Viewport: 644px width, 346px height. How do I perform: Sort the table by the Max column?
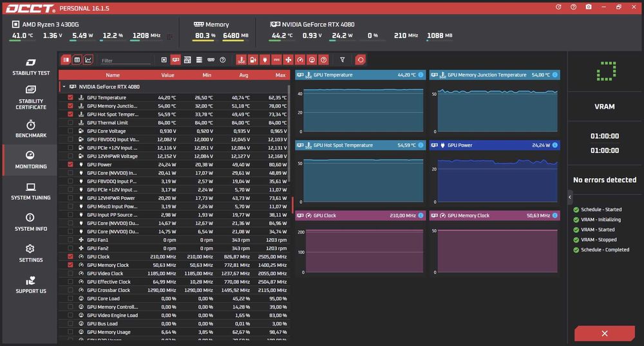click(x=281, y=75)
